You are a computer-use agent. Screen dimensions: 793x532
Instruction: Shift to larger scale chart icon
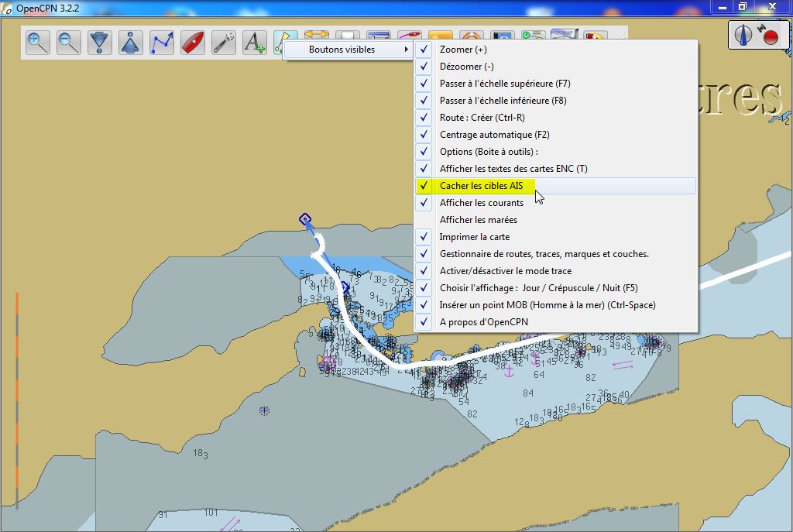click(x=100, y=43)
